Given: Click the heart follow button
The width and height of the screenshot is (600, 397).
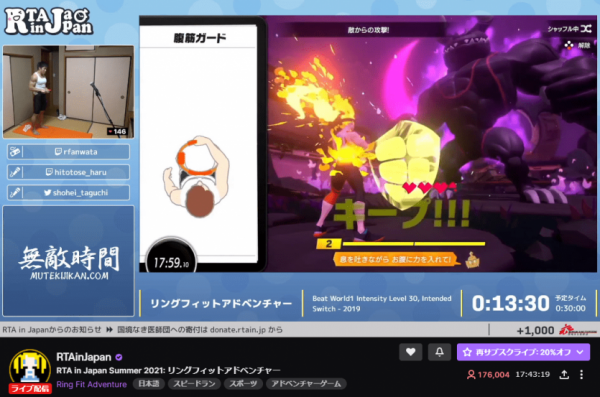Looking at the screenshot, I should click(x=410, y=352).
